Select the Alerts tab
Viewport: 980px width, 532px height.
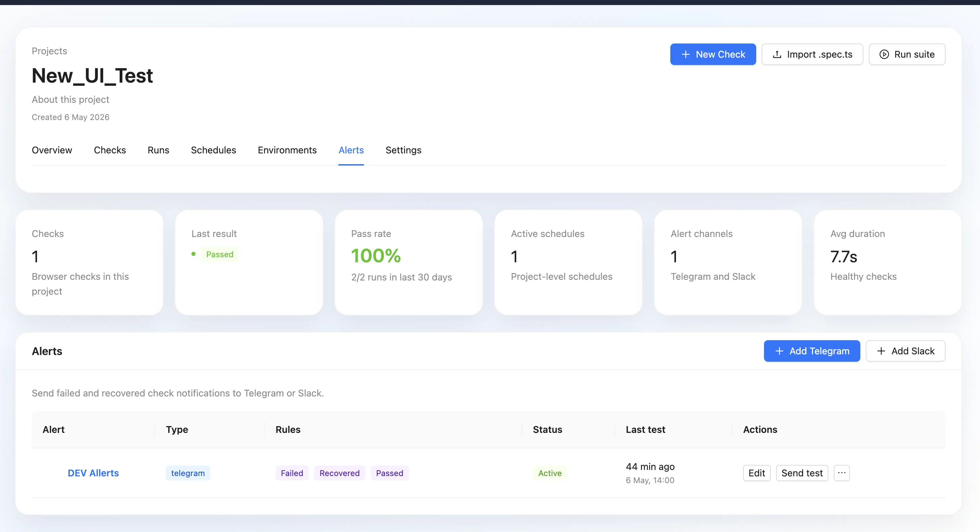tap(351, 150)
